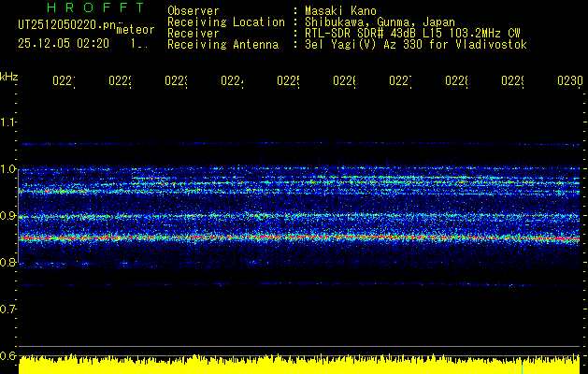Click the 0.6 kHz frequency axis label
The height and width of the screenshot is (374, 588).
pos(7,355)
